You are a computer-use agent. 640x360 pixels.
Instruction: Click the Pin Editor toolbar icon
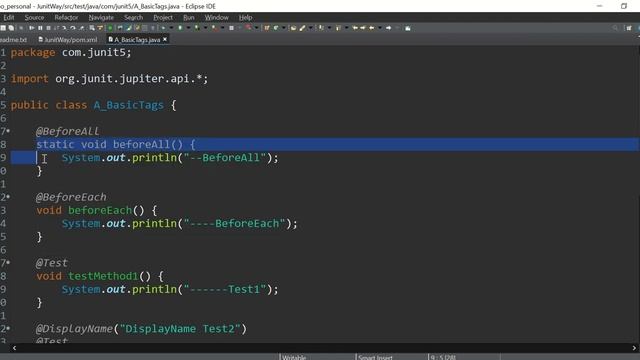coord(407,28)
